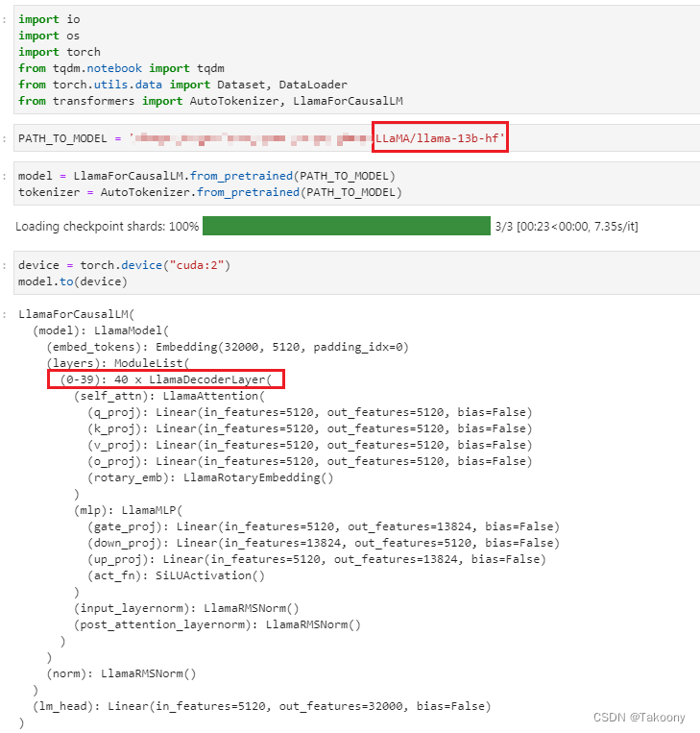700x733 pixels.
Task: Click the 'import torch' code line
Action: [60, 52]
